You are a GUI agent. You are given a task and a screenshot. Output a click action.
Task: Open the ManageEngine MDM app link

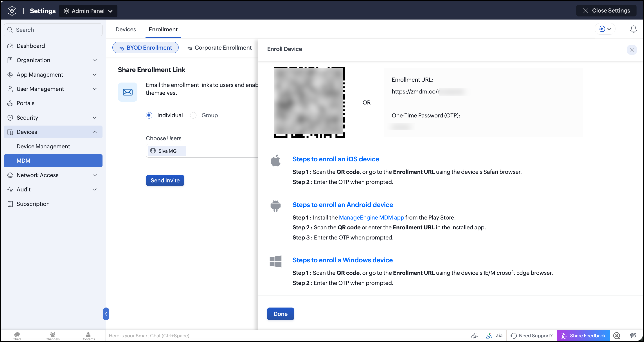point(371,218)
